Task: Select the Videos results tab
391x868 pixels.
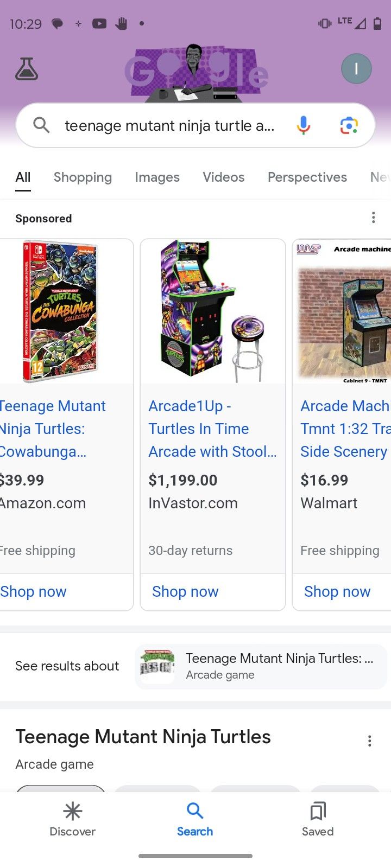Action: click(223, 177)
